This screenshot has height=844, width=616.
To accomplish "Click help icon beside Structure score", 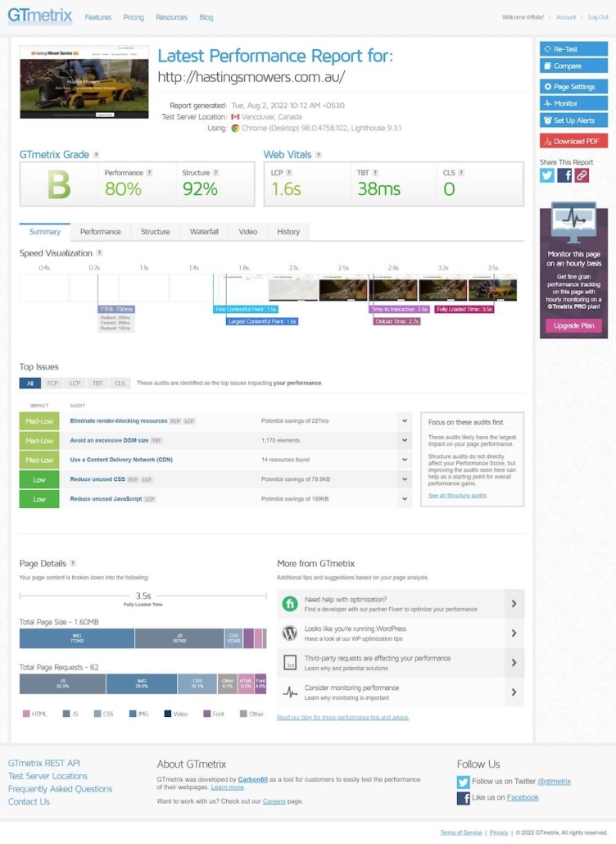I will click(x=215, y=173).
